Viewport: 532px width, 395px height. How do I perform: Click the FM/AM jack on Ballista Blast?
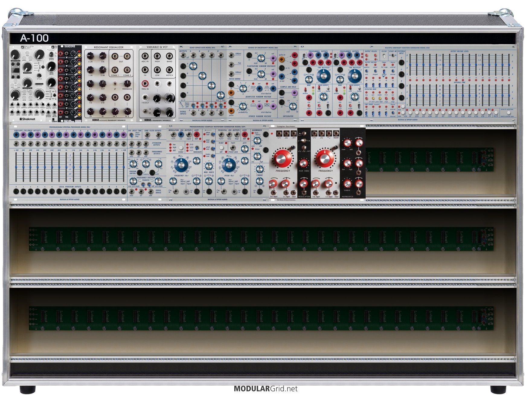click(12, 105)
